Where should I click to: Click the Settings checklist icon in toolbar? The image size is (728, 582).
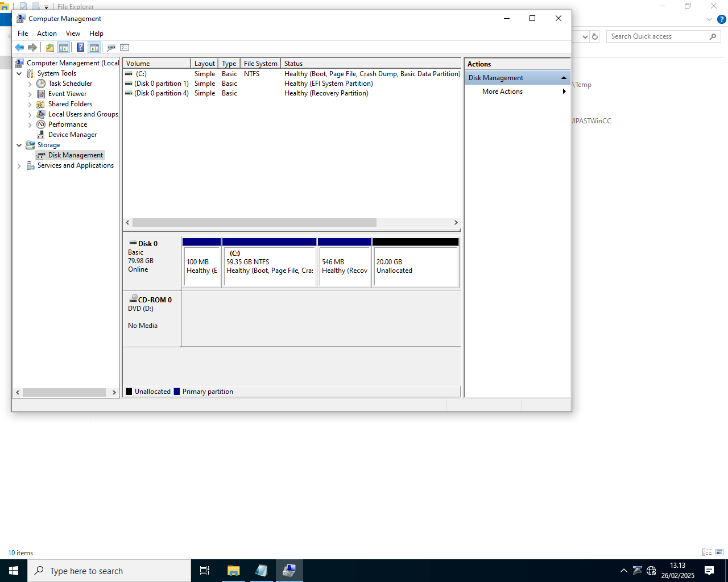[125, 48]
